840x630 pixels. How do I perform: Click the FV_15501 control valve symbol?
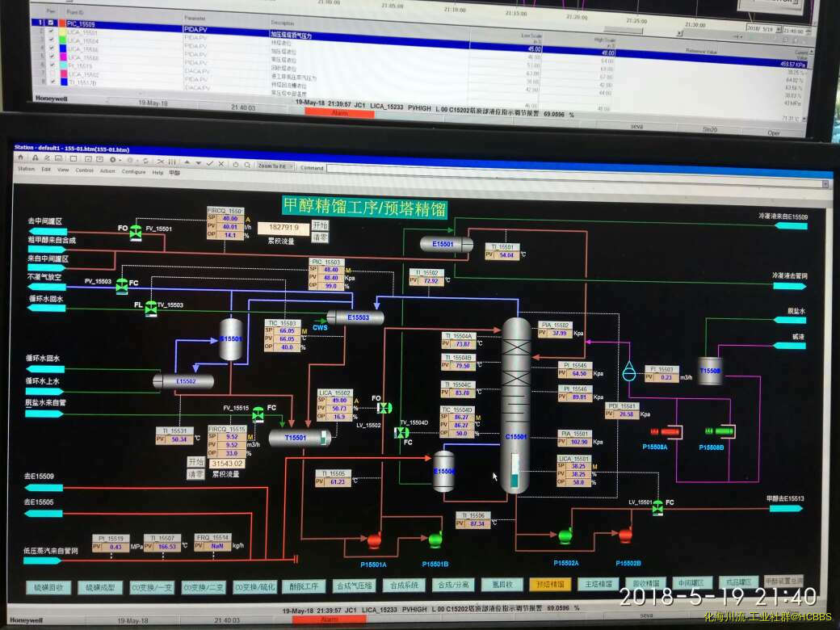coord(136,231)
